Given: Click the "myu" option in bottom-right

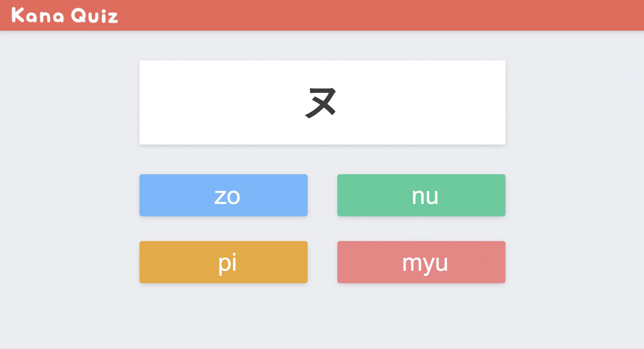Looking at the screenshot, I should 421,262.
